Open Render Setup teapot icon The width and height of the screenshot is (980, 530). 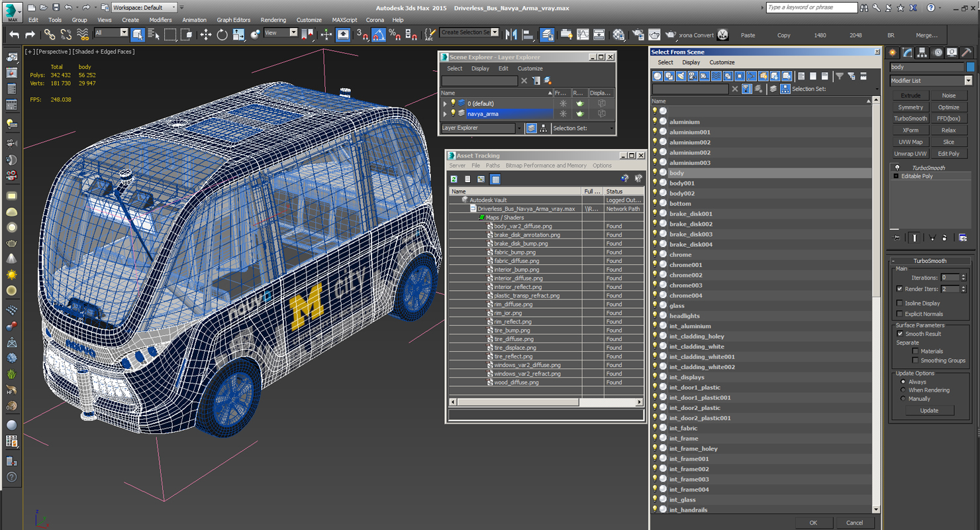click(638, 34)
